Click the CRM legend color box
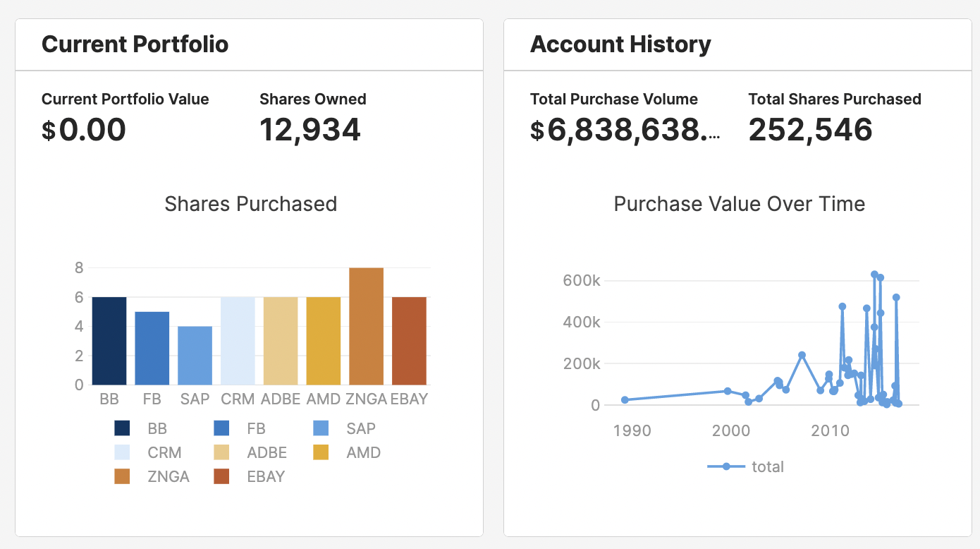 click(123, 452)
